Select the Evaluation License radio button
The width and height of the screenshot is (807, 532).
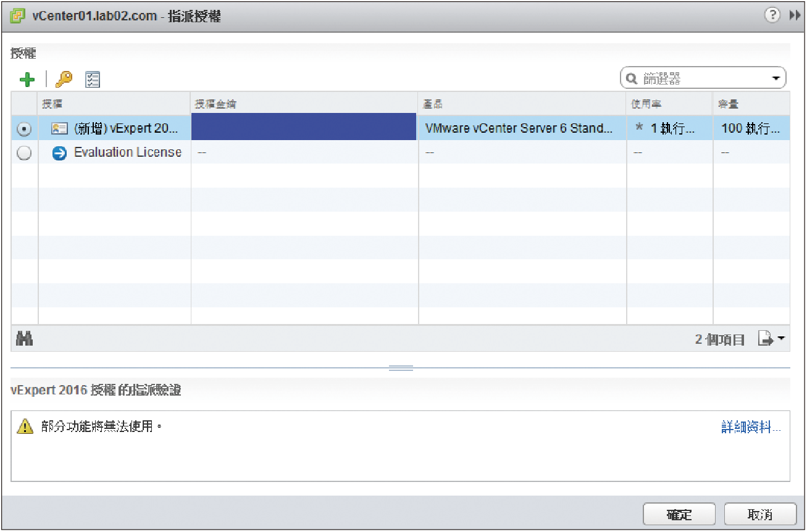pyautogui.click(x=25, y=153)
